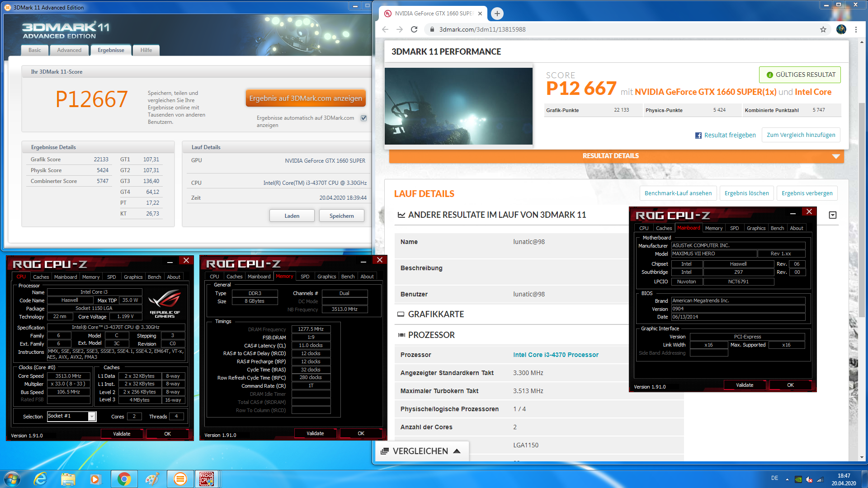This screenshot has width=868, height=488.
Task: Open About tab in middle CPU-Z Memory window
Action: 367,277
